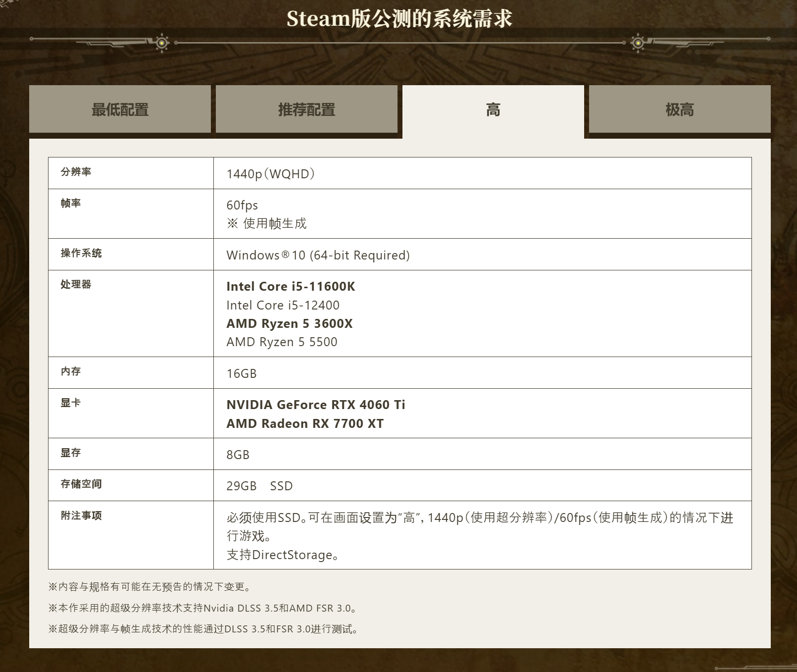Click the 超级分辨率与帧生成技术 footnote
This screenshot has width=797, height=672.
tap(203, 629)
